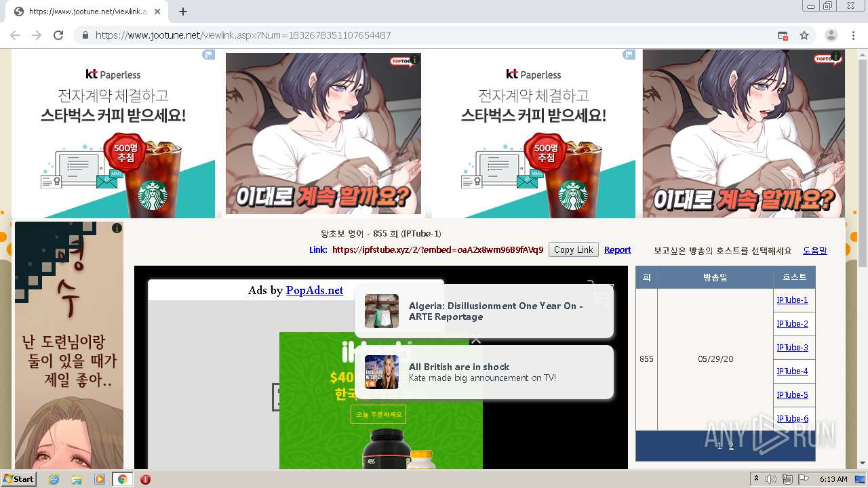Open the Algeria Disillusionment notification
The image size is (868, 488).
pyautogui.click(x=484, y=311)
